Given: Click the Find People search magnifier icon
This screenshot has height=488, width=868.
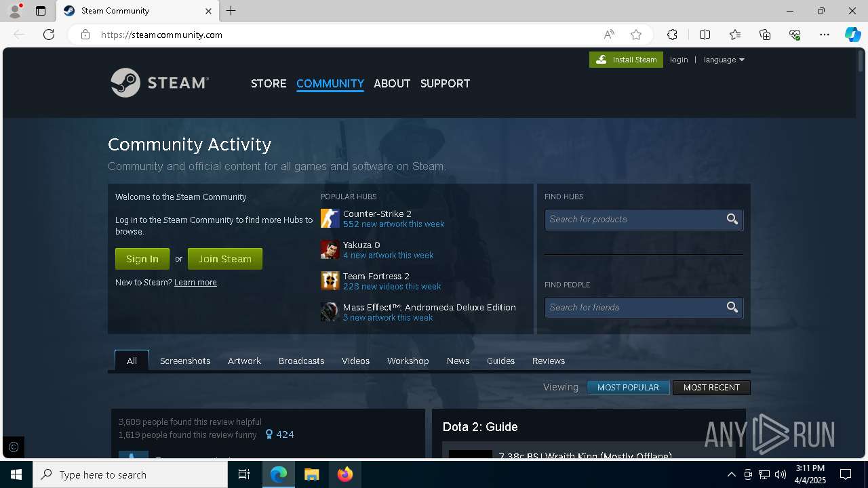Looking at the screenshot, I should [x=732, y=307].
